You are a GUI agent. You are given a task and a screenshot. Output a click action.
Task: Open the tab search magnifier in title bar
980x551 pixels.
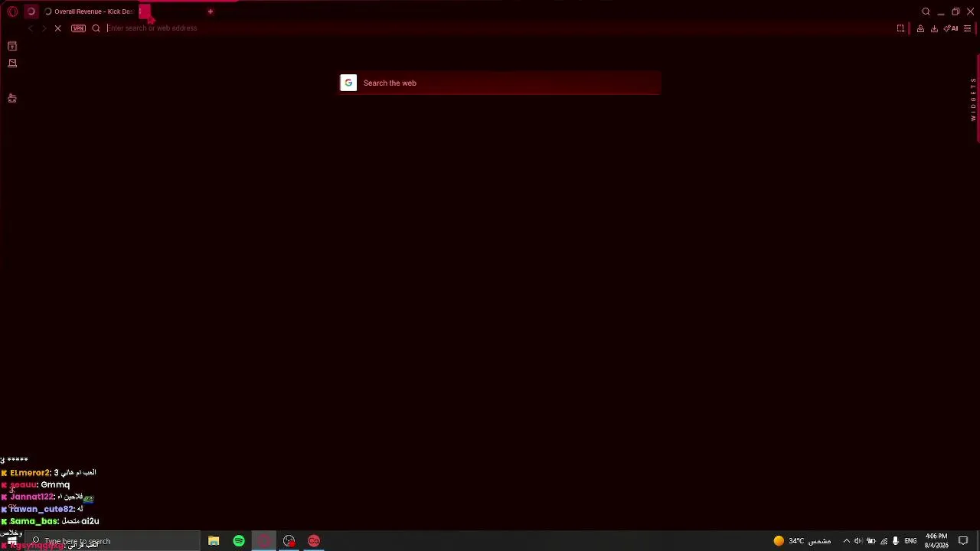click(926, 11)
